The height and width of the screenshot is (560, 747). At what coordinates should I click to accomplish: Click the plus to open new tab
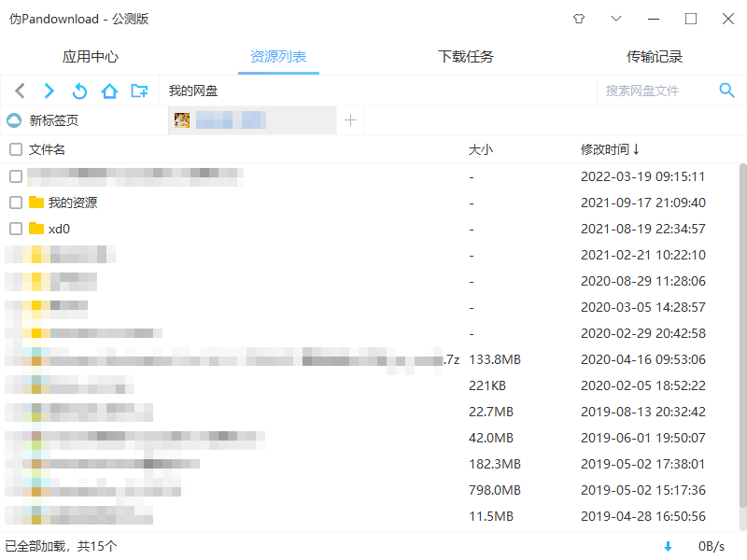coord(350,119)
